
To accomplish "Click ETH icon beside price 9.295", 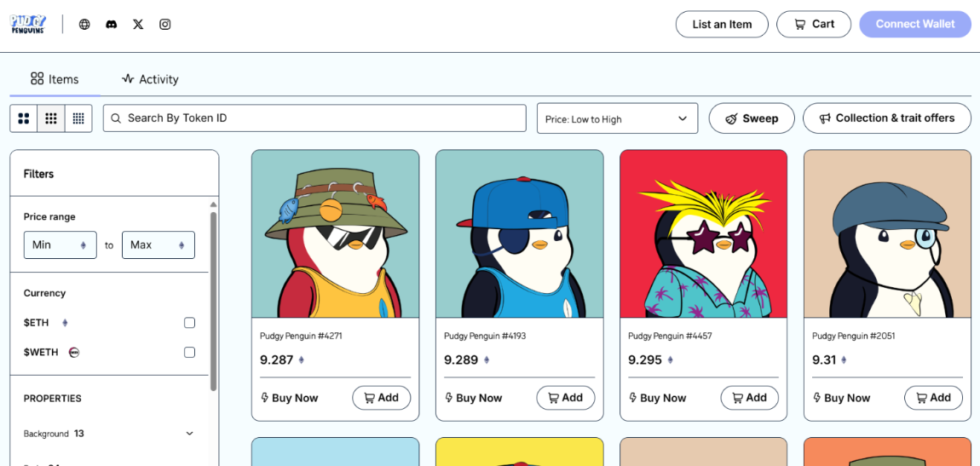I will (671, 360).
